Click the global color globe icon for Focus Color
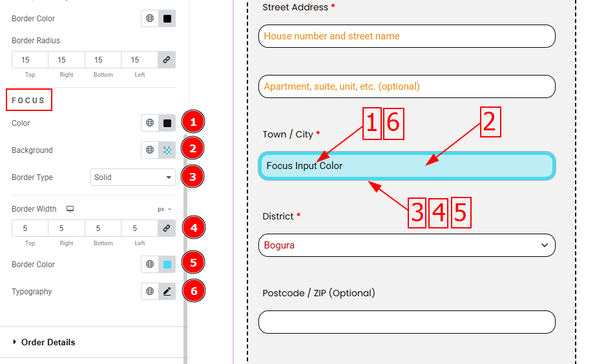 [150, 123]
